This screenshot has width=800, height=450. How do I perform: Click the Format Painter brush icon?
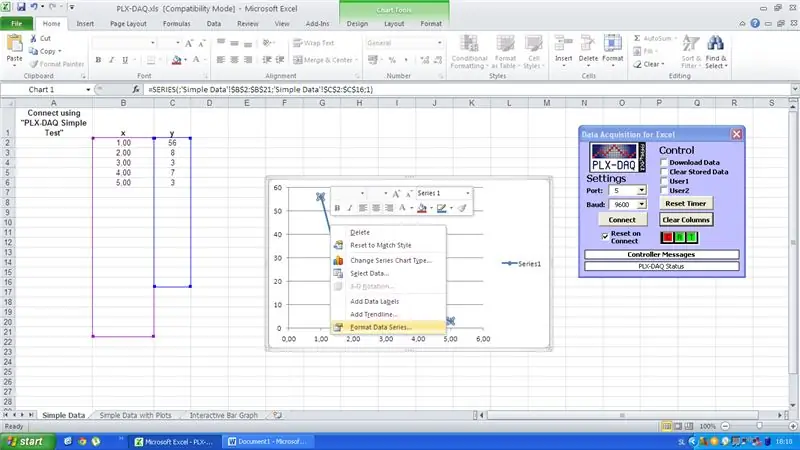[x=33, y=64]
